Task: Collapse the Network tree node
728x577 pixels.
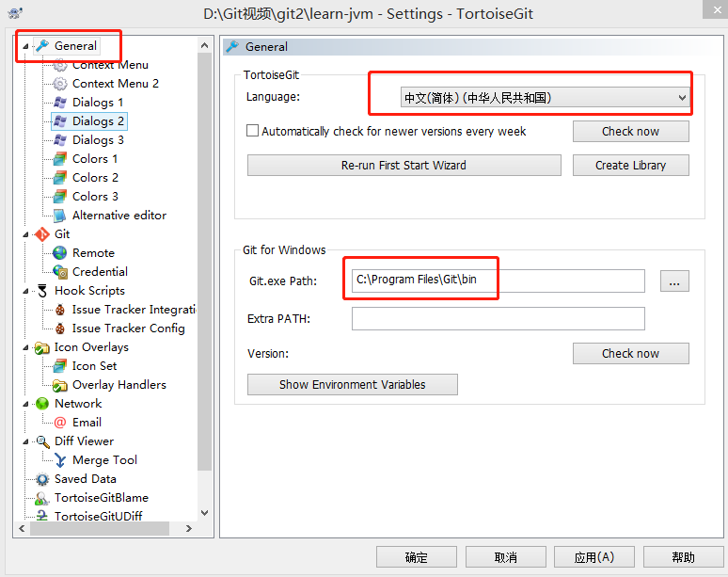Action: click(26, 404)
